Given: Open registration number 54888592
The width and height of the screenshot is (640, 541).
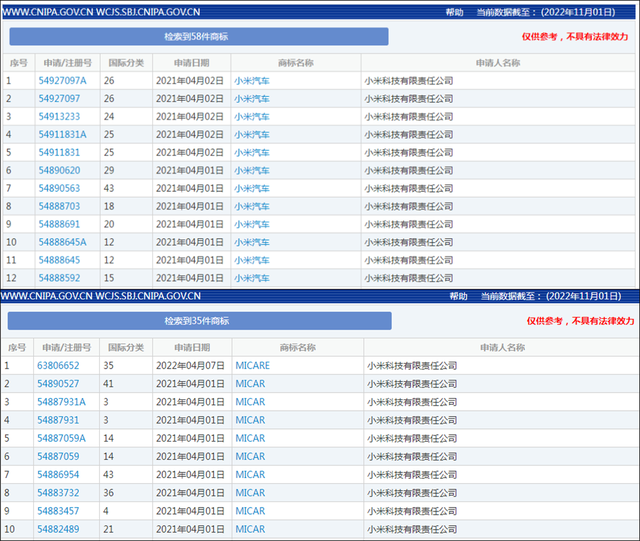Looking at the screenshot, I should pos(59,278).
